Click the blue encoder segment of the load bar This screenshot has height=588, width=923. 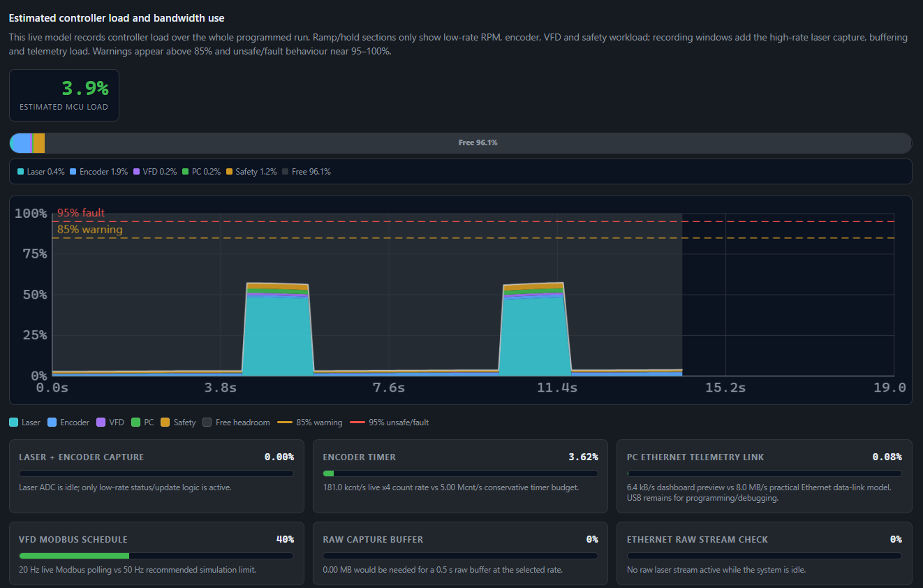tap(22, 142)
